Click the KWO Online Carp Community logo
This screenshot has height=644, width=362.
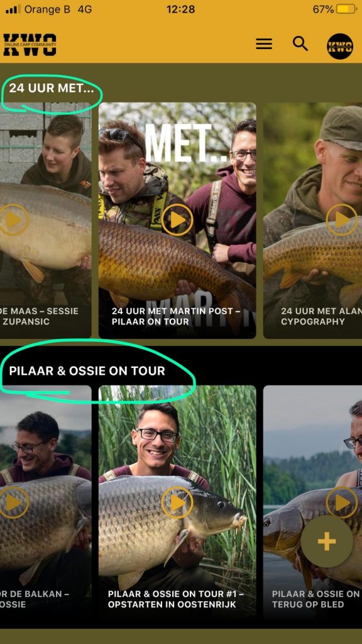(x=29, y=45)
